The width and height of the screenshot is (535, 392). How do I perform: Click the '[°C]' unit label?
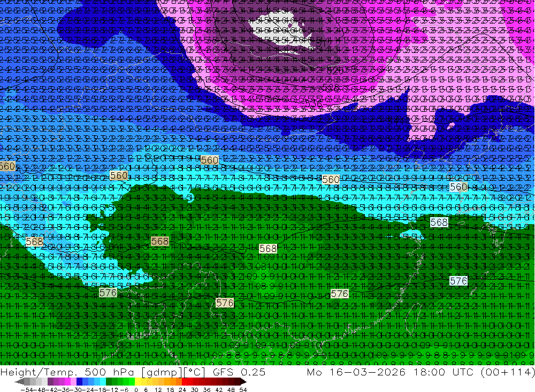pos(195,372)
